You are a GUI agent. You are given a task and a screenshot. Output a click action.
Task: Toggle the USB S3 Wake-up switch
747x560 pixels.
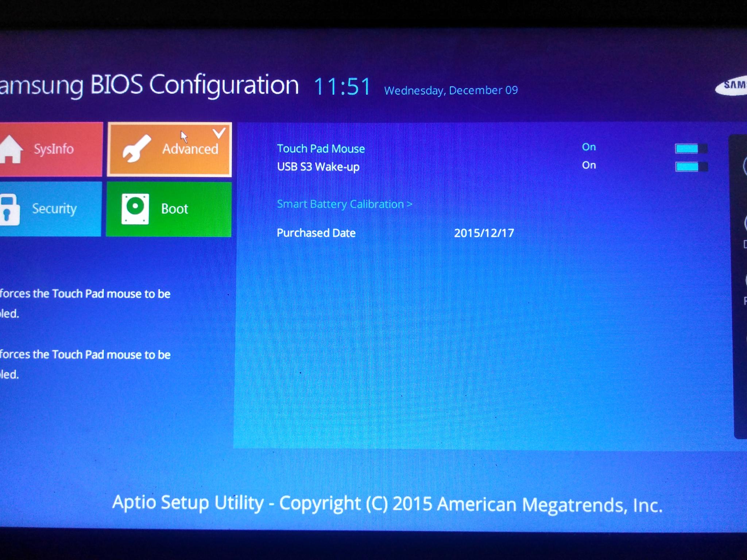click(x=691, y=167)
